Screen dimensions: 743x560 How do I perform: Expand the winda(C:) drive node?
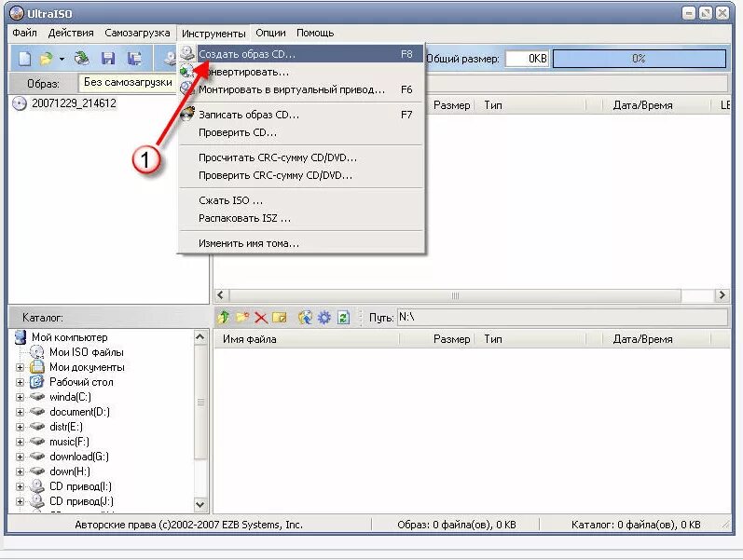(20, 397)
